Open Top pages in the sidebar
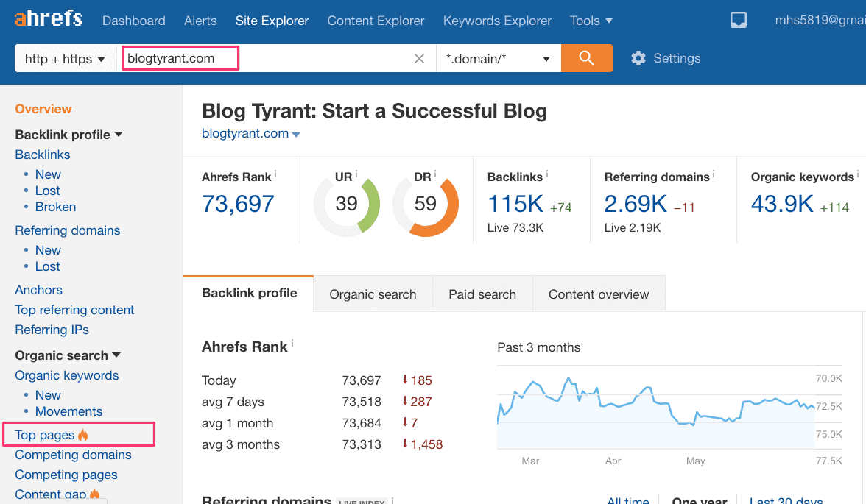The image size is (866, 504). (x=45, y=435)
